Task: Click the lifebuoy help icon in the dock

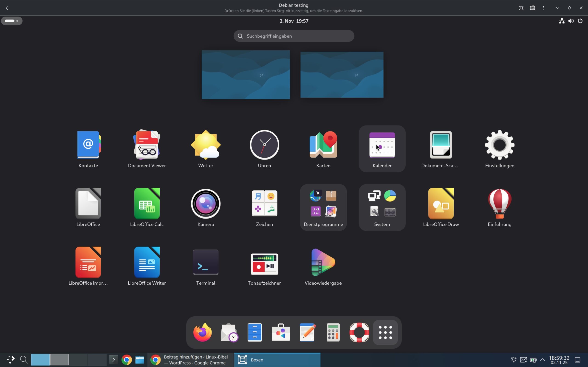Action: (359, 332)
